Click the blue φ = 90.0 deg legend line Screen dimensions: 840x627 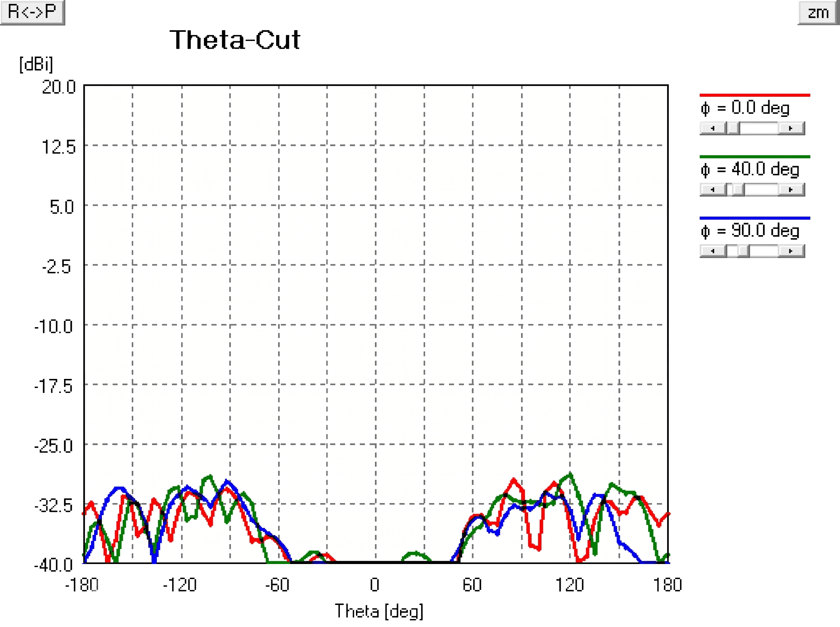755,218
